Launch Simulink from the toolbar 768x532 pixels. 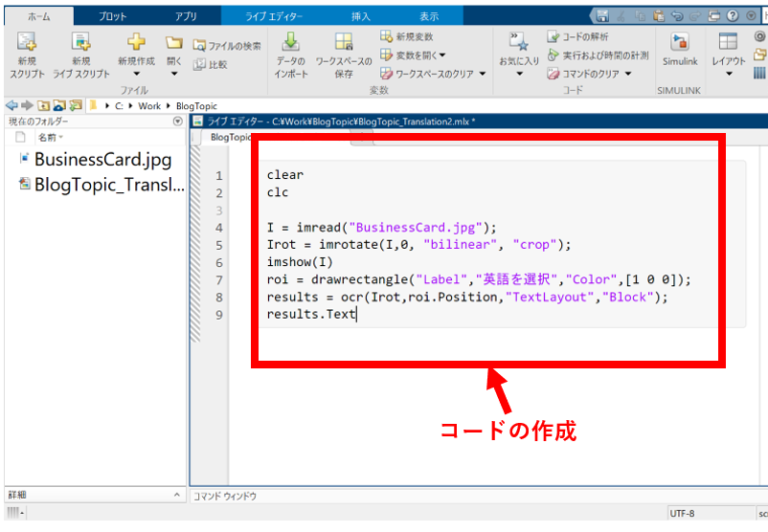679,44
